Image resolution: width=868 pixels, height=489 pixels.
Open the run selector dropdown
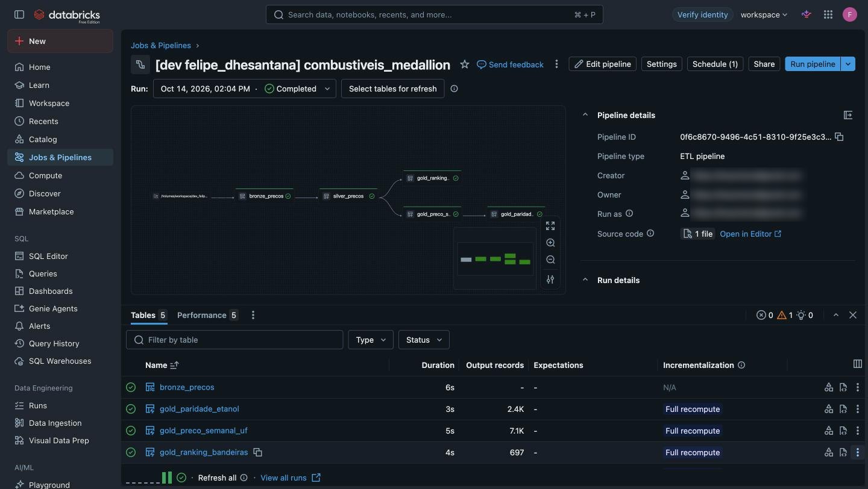[x=245, y=89]
